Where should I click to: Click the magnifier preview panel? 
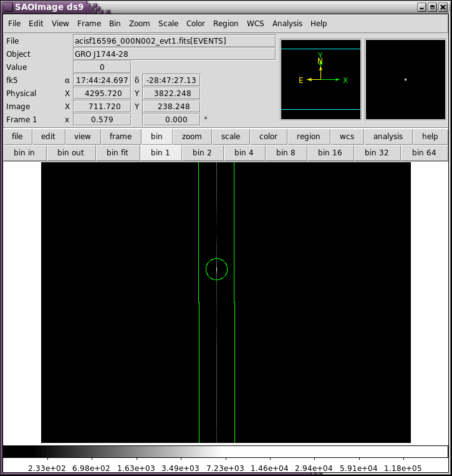pos(405,80)
